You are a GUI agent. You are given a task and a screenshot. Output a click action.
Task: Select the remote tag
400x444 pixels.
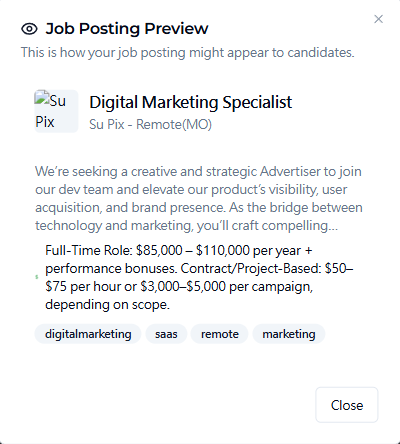point(220,334)
